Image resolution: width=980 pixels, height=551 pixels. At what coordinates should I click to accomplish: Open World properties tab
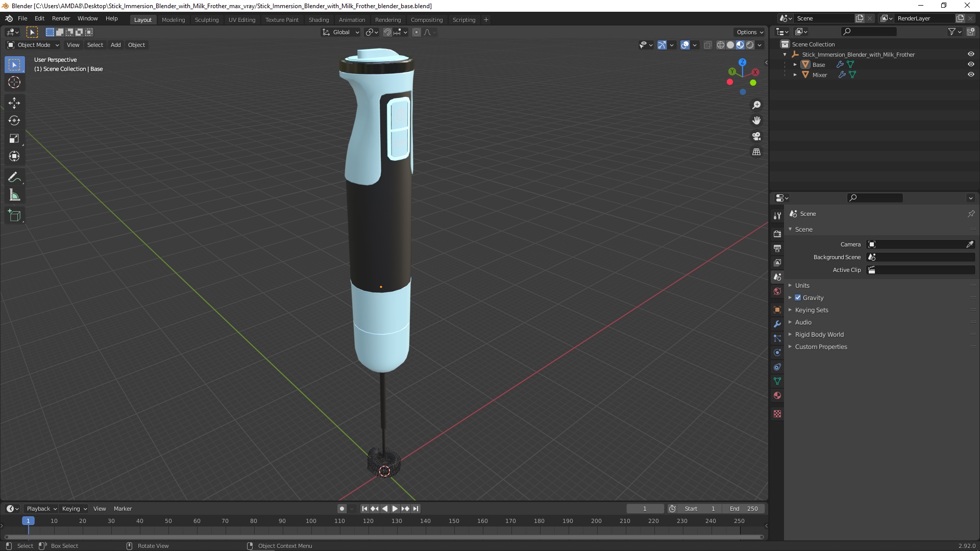pos(777,291)
